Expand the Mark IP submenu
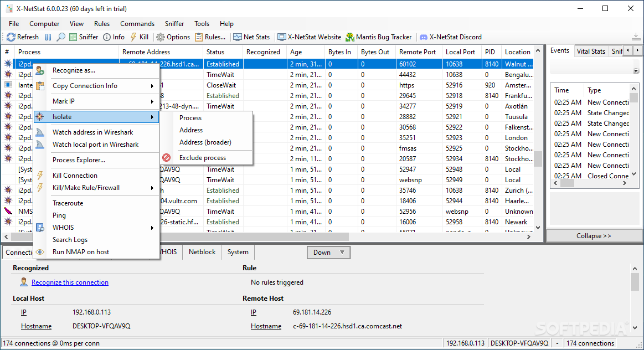The height and width of the screenshot is (350, 644). 152,101
